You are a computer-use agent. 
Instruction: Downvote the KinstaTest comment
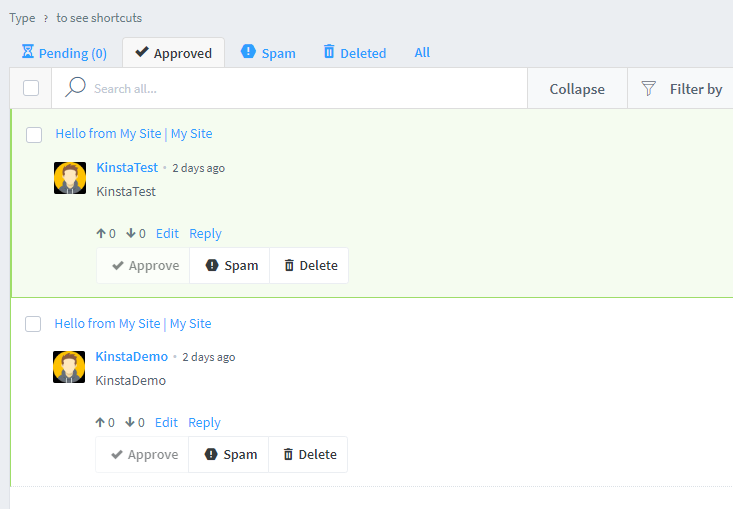coord(131,234)
